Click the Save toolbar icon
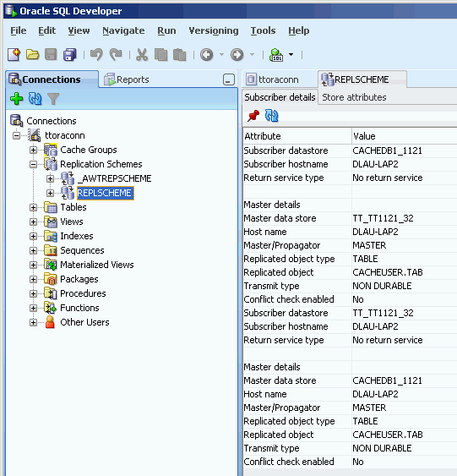The height and width of the screenshot is (476, 457). coord(51,55)
